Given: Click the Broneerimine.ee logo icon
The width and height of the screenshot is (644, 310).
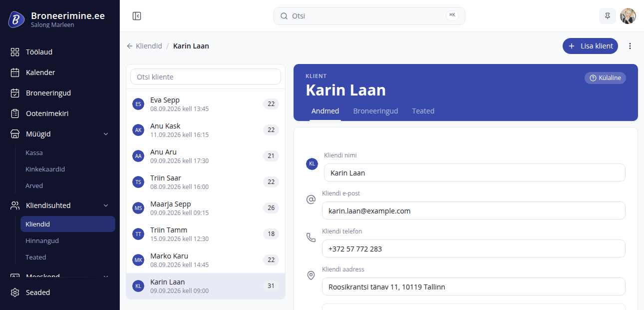Looking at the screenshot, I should click(16, 19).
